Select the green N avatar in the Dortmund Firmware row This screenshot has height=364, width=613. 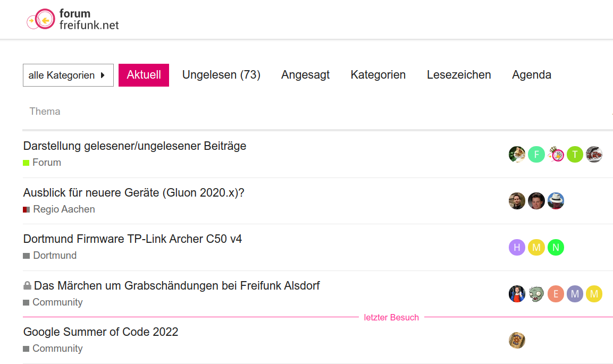(x=556, y=248)
